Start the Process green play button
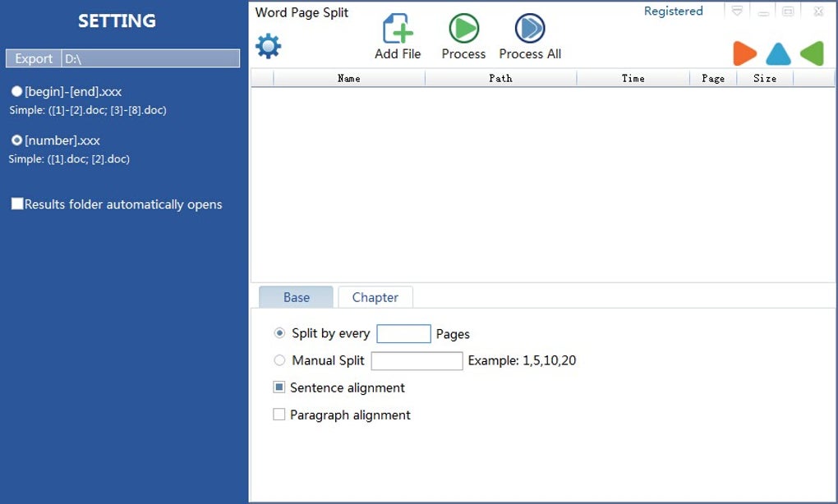The image size is (838, 504). [x=463, y=28]
